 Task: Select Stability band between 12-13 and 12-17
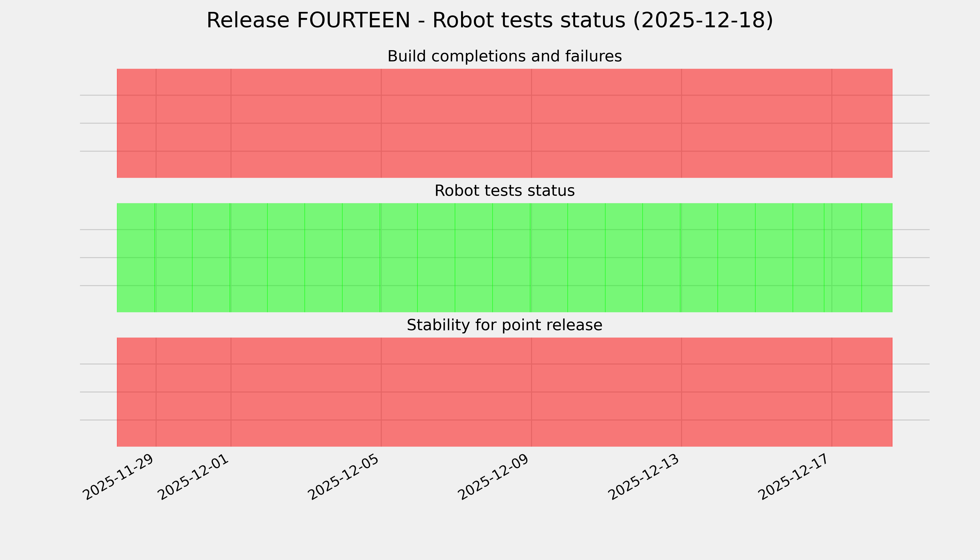click(x=756, y=392)
